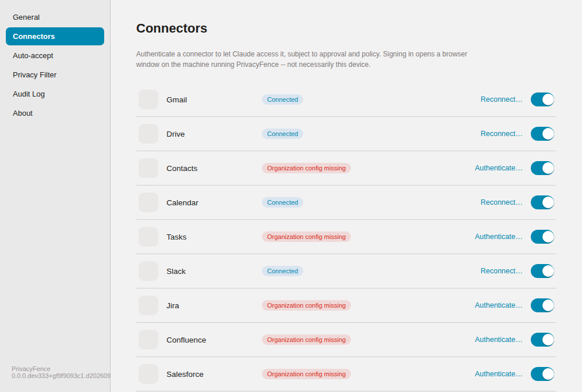
Task: Click Salesforce's Organization config missing badge
Action: [x=306, y=374]
